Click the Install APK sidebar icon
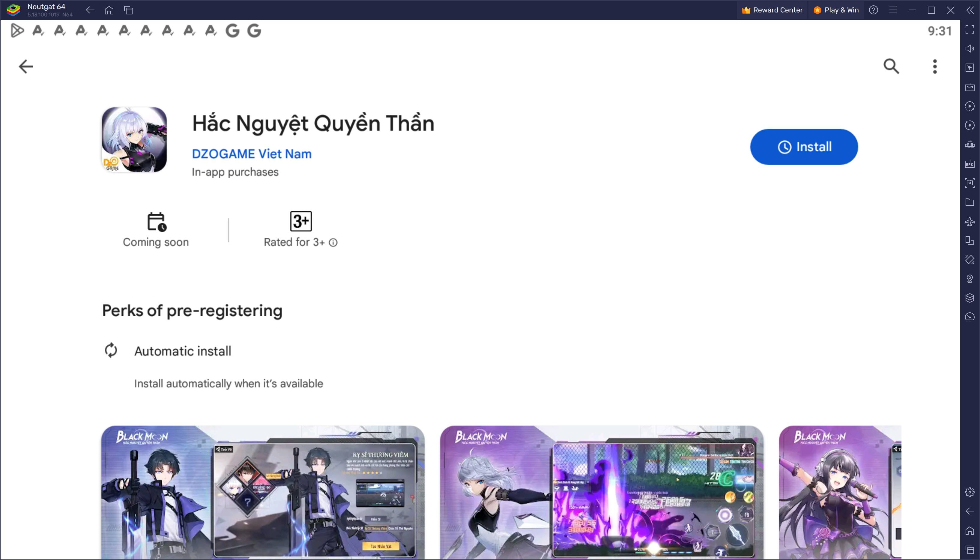Image resolution: width=980 pixels, height=560 pixels. tap(970, 164)
